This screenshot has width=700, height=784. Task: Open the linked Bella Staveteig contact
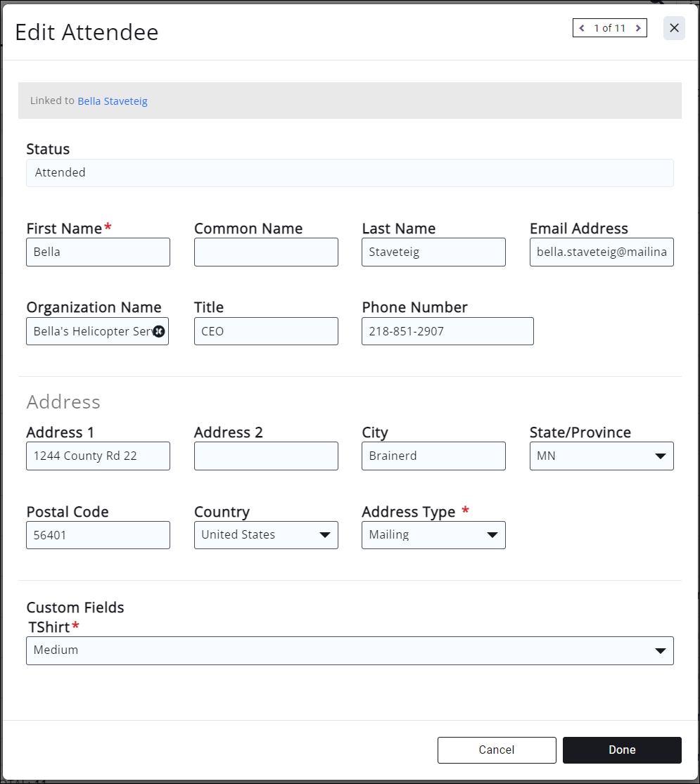coord(113,101)
